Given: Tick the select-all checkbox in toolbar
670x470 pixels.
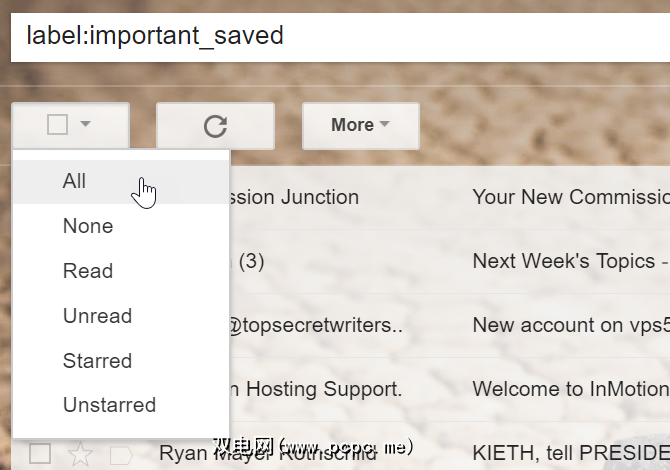Looking at the screenshot, I should [x=58, y=125].
